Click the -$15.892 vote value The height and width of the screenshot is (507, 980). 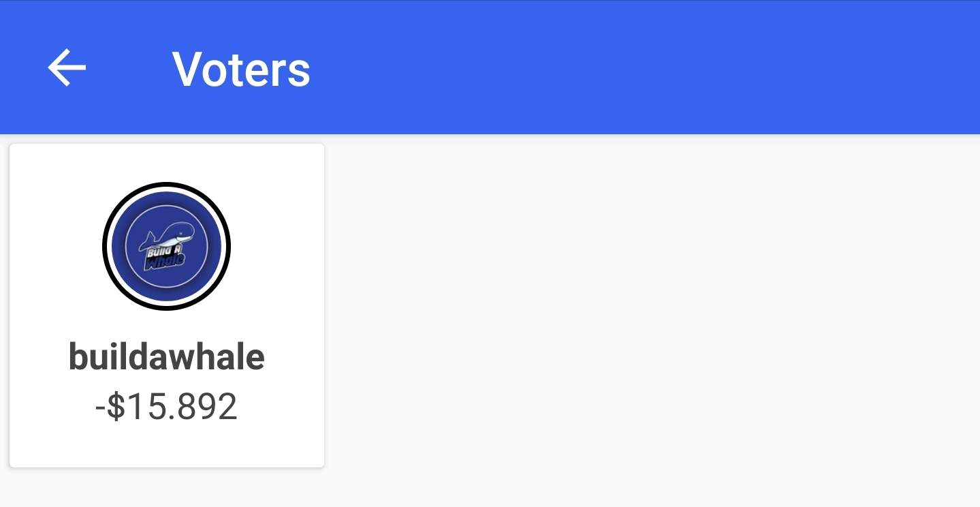tap(166, 406)
